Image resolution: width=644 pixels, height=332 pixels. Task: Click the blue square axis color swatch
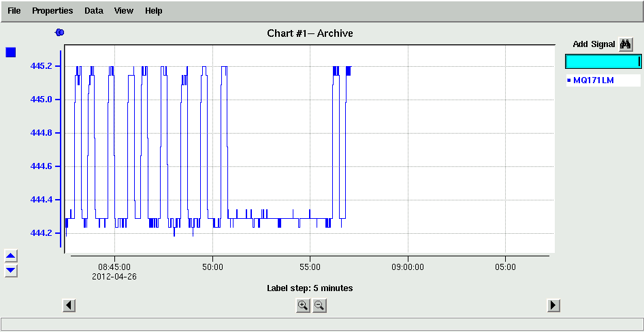pyautogui.click(x=11, y=52)
